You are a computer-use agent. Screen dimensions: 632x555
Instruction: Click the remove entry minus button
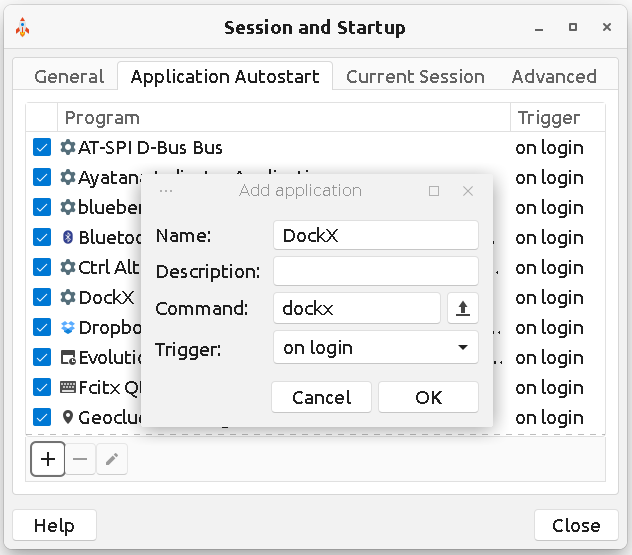tap(81, 460)
